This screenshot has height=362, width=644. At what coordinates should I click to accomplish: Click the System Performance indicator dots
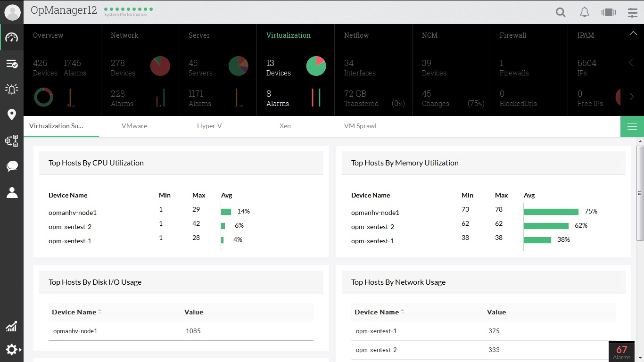coord(128,9)
